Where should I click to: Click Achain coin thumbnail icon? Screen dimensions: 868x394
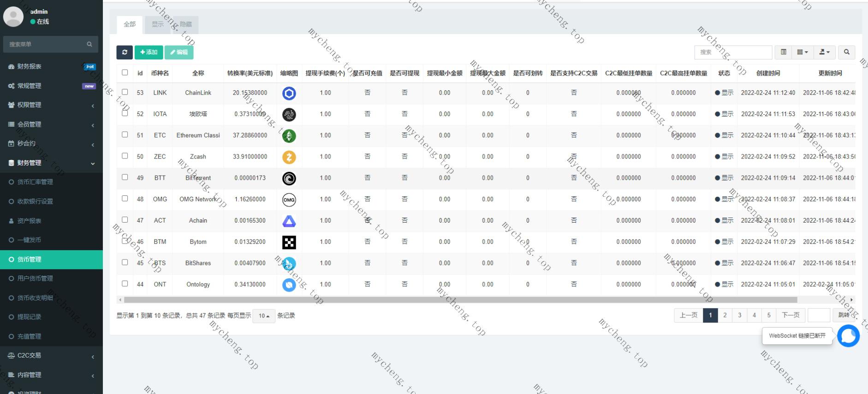pos(289,221)
